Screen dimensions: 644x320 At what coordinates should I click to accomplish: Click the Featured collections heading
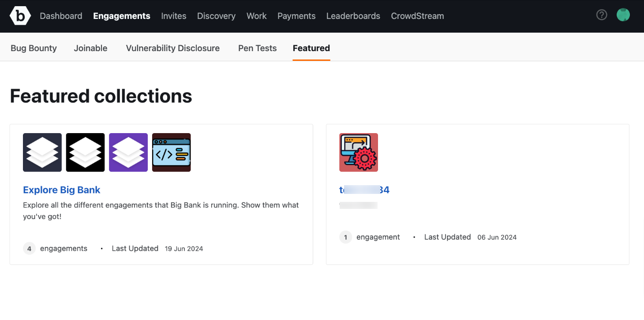tap(101, 96)
